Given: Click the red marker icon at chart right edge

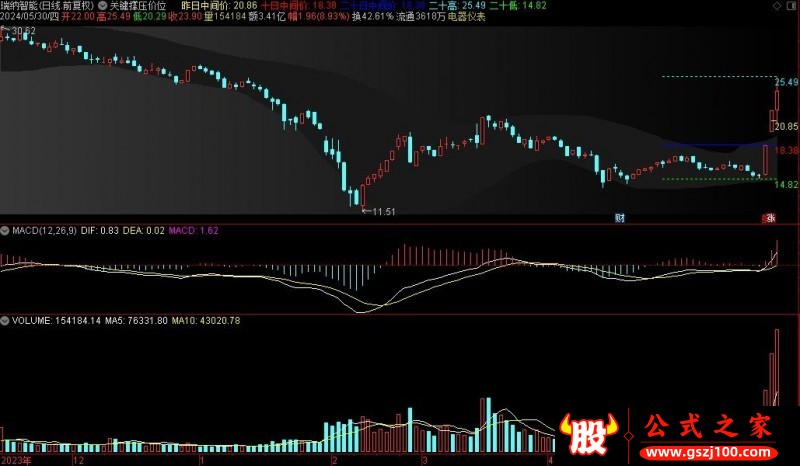Looking at the screenshot, I should [x=769, y=217].
